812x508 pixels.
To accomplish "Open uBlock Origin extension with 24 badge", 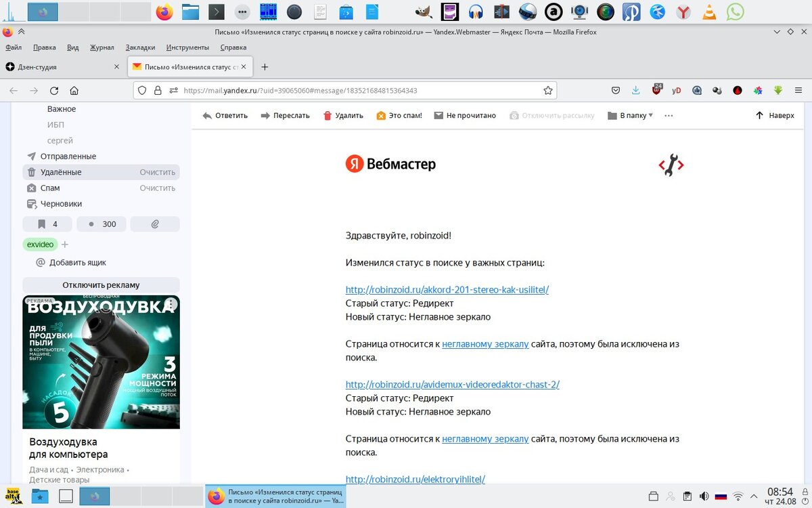I will click(x=657, y=89).
